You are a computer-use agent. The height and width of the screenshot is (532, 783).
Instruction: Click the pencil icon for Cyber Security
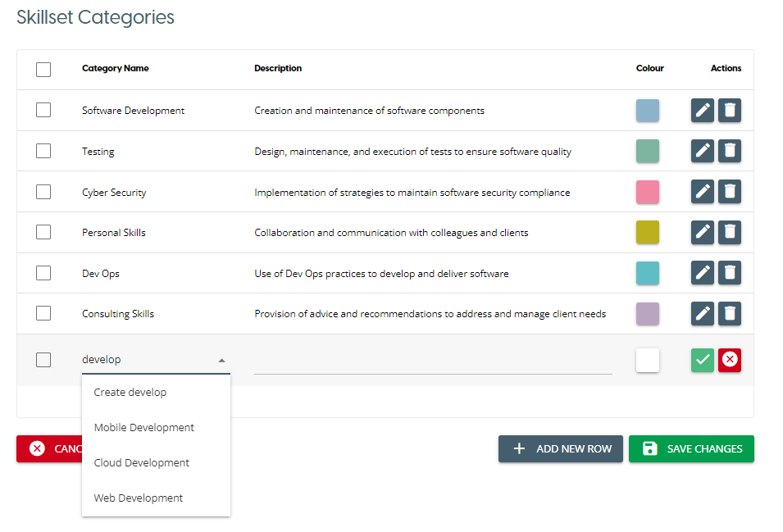pyautogui.click(x=703, y=192)
